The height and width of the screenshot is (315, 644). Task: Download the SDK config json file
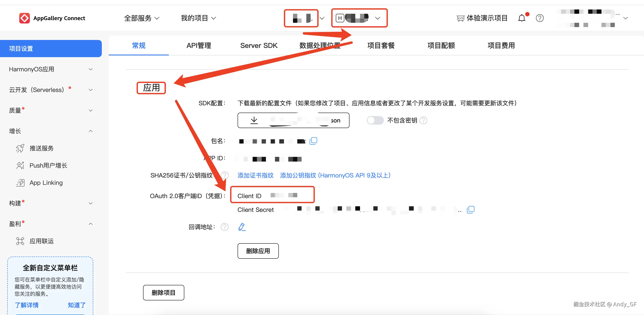coord(293,121)
